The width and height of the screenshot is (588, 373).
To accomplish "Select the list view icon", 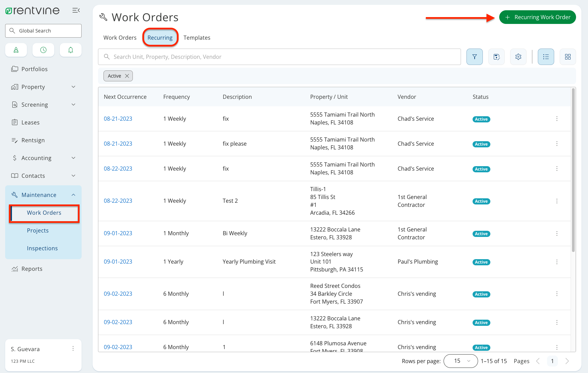I will coord(546,57).
